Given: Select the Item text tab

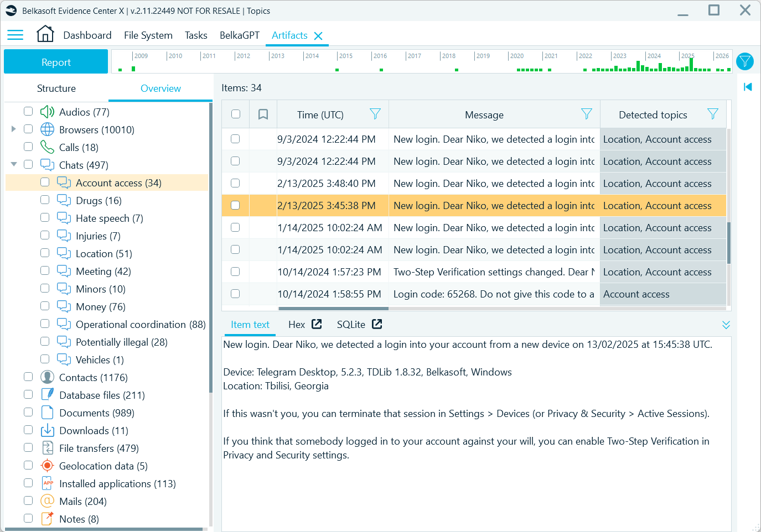Looking at the screenshot, I should pos(250,325).
